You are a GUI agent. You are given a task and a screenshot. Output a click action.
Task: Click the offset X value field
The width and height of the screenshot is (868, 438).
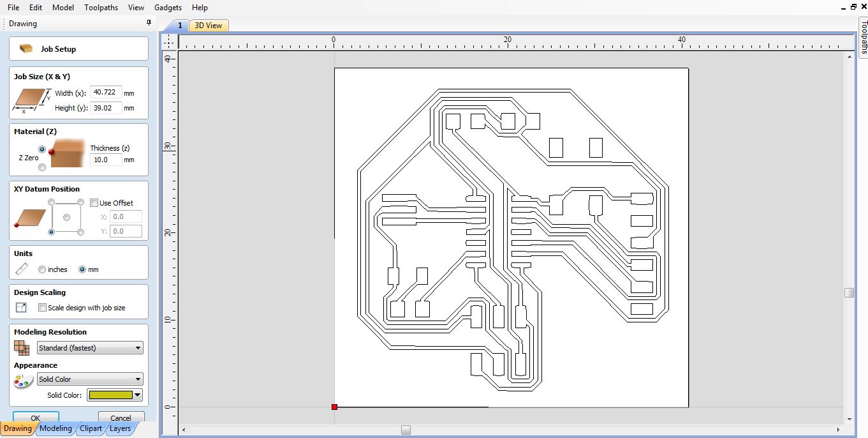(126, 216)
